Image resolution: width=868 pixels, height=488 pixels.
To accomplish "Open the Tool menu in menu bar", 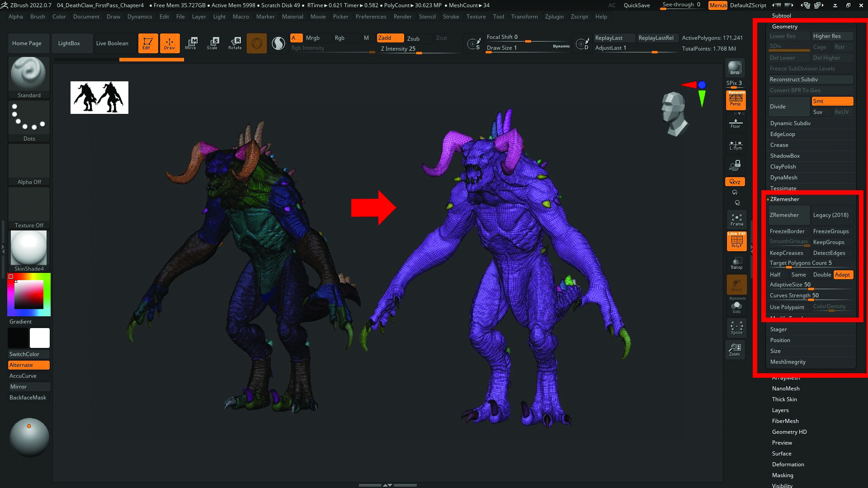I will point(498,16).
